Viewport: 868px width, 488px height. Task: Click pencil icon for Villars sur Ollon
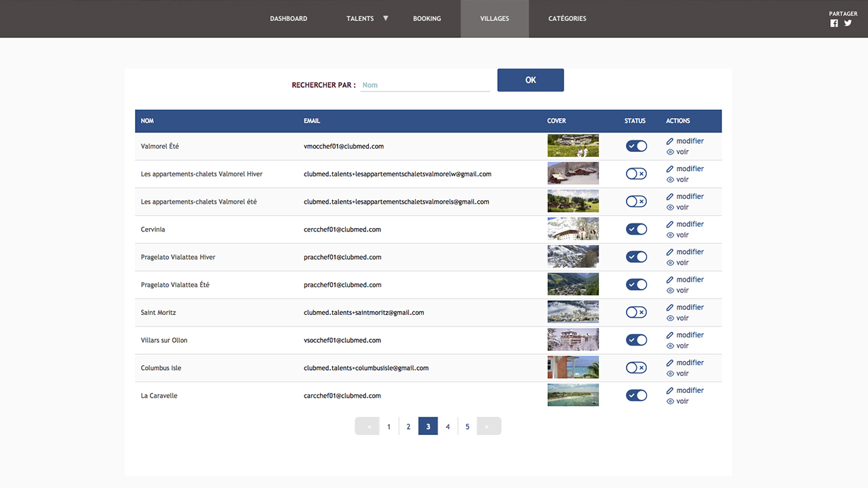tap(670, 336)
